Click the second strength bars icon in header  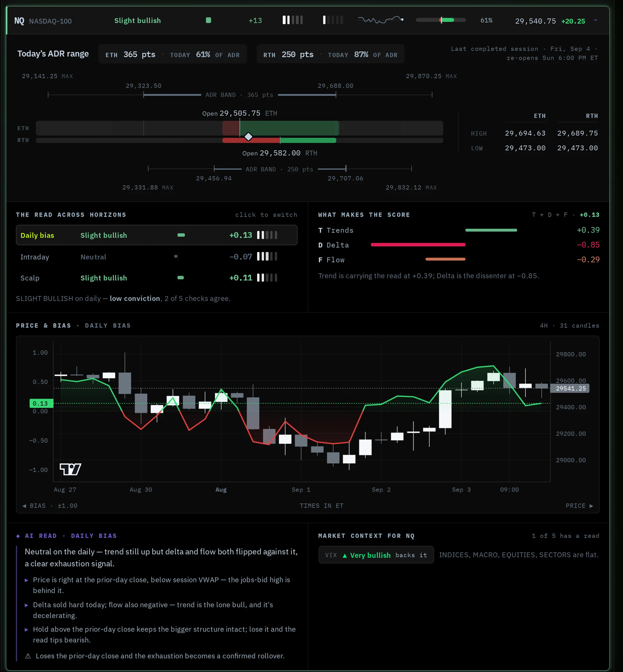[x=333, y=20]
